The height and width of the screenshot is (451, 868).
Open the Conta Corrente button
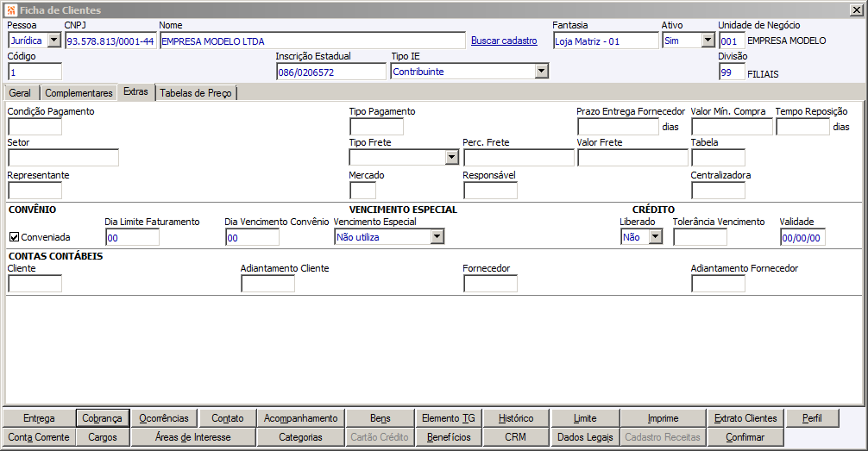point(39,437)
